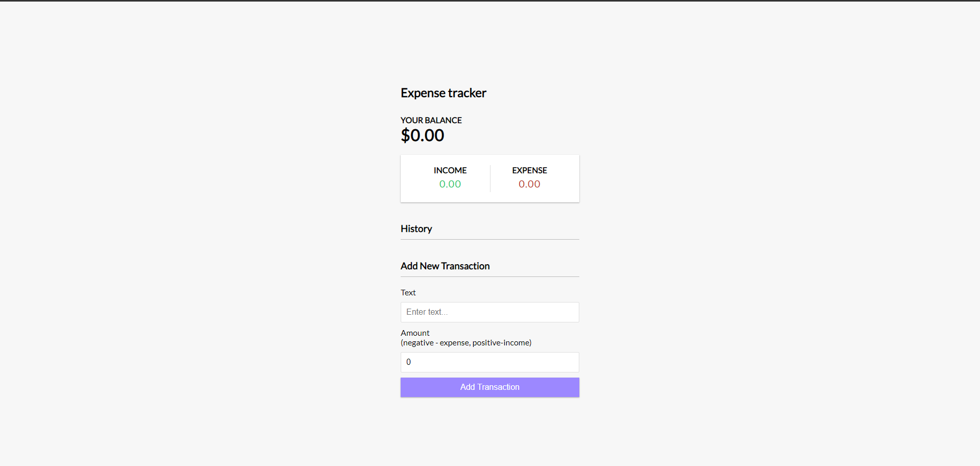Focus the Enter text input field
This screenshot has height=466, width=980.
(x=489, y=312)
